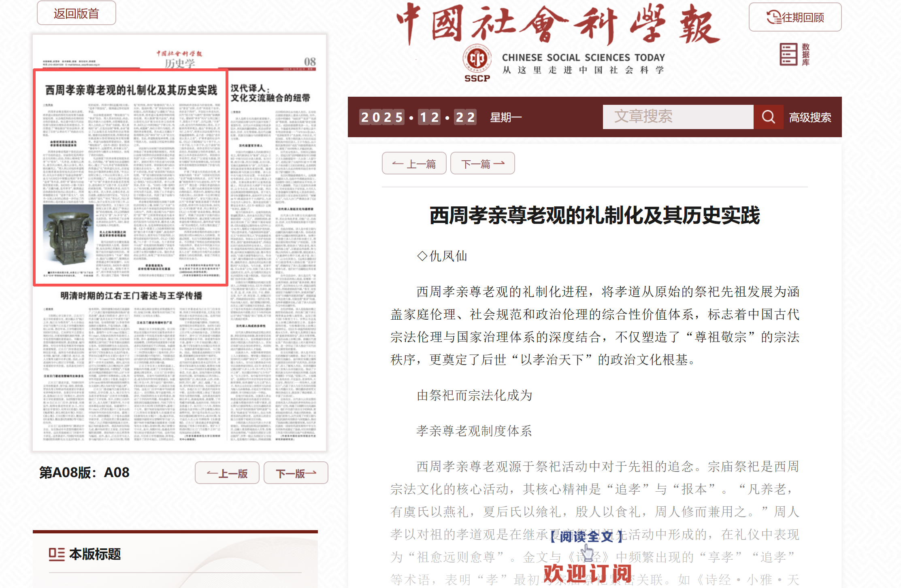Image resolution: width=901 pixels, height=588 pixels.
Task: Click the hand pointer icon under 阅读全文
Action: pos(586,552)
